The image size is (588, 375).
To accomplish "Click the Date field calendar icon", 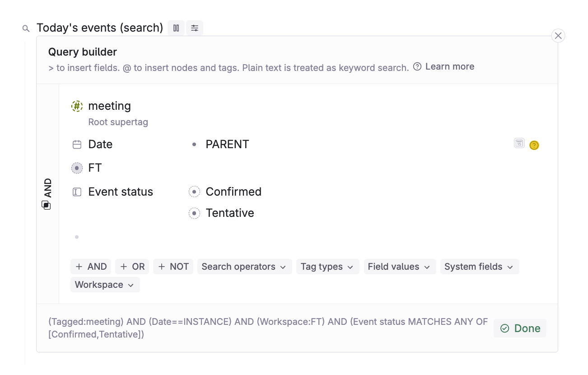I will pos(77,145).
